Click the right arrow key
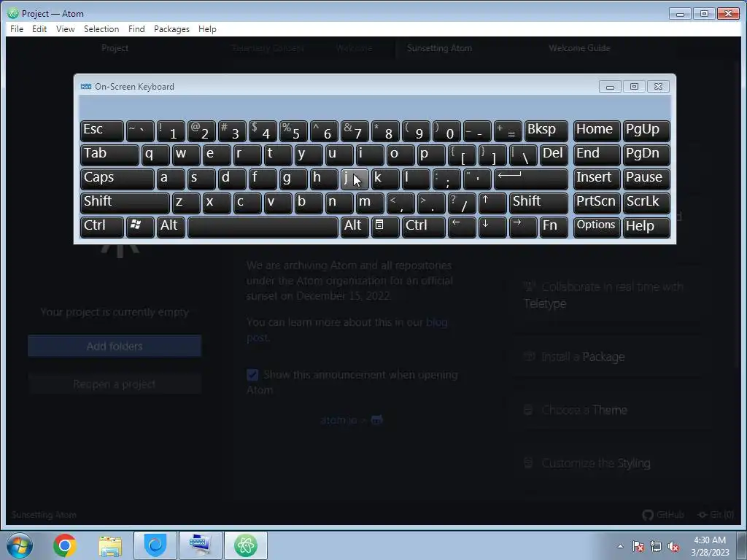Image resolution: width=747 pixels, height=560 pixels. click(x=523, y=227)
